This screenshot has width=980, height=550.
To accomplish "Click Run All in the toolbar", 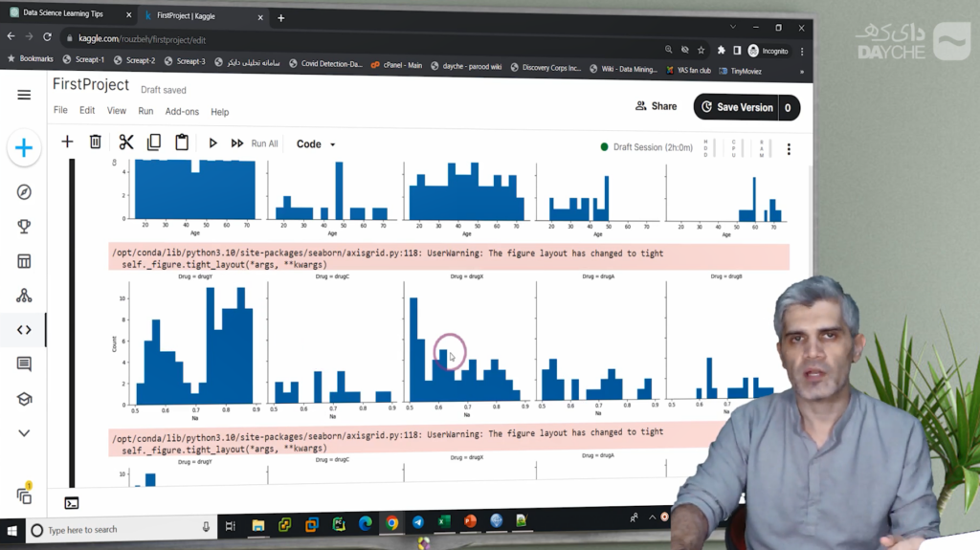I will [255, 143].
